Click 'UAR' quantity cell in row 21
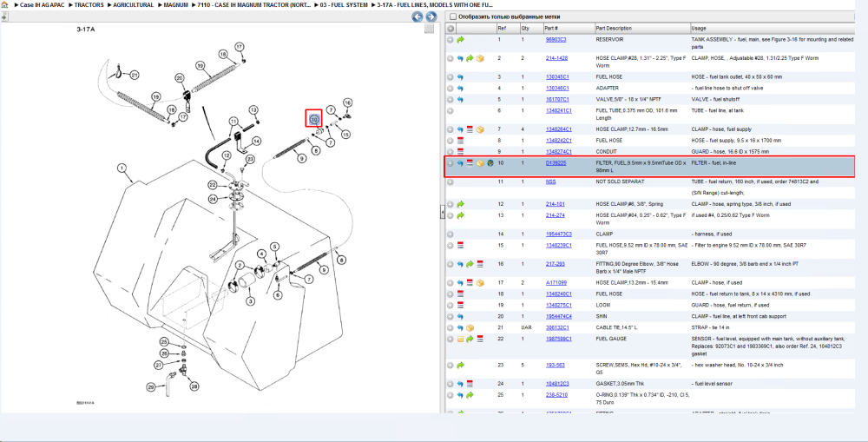This screenshot has width=868, height=442. [525, 328]
